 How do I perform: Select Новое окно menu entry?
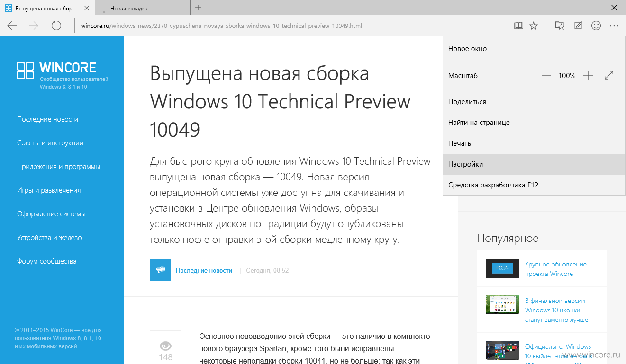[534, 49]
